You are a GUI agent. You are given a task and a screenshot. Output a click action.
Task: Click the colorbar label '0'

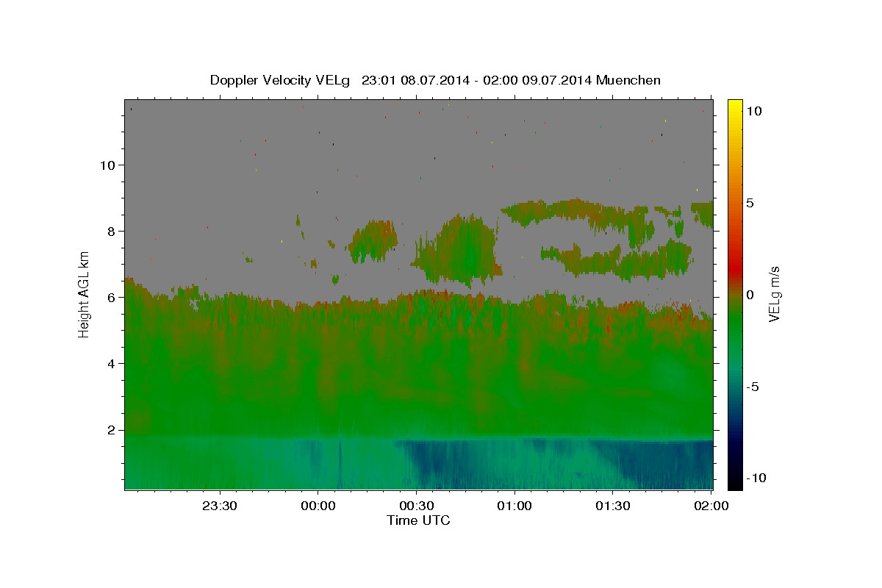pos(750,295)
